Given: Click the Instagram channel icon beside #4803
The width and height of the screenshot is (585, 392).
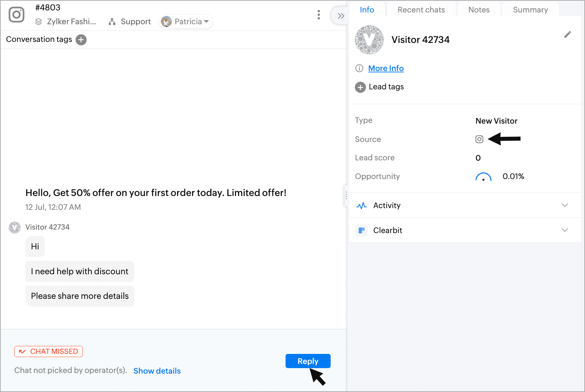Looking at the screenshot, I should (16, 15).
